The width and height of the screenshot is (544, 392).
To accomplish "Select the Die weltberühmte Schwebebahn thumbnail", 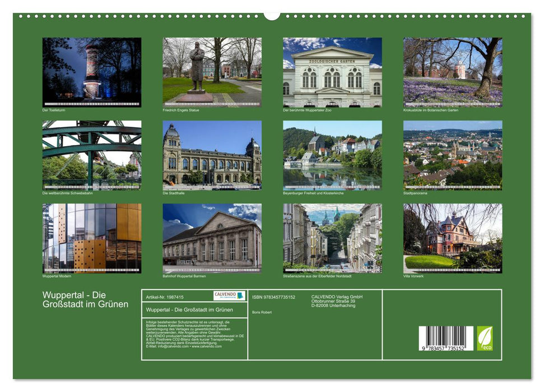I will 91,156.
